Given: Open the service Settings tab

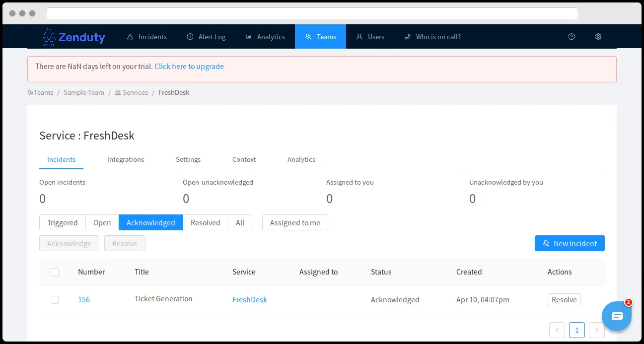Looking at the screenshot, I should [x=188, y=159].
